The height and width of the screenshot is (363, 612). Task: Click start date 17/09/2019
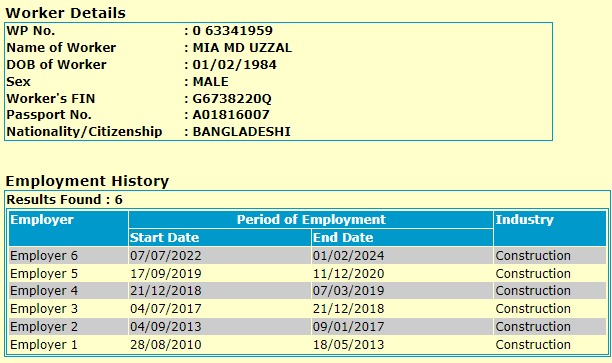[166, 274]
